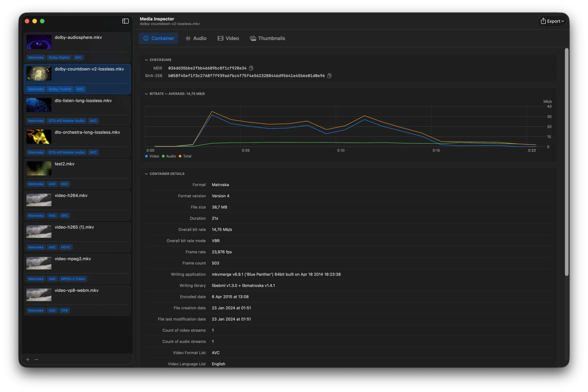Viewport: 588px width, 392px height.
Task: Select dolby-audiosphere.mkv thumbnail
Action: coord(39,42)
